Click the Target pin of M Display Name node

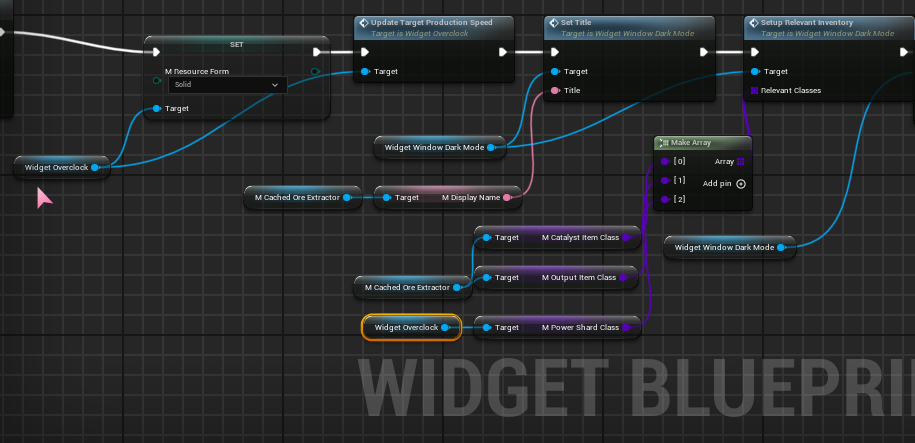pyautogui.click(x=386, y=198)
